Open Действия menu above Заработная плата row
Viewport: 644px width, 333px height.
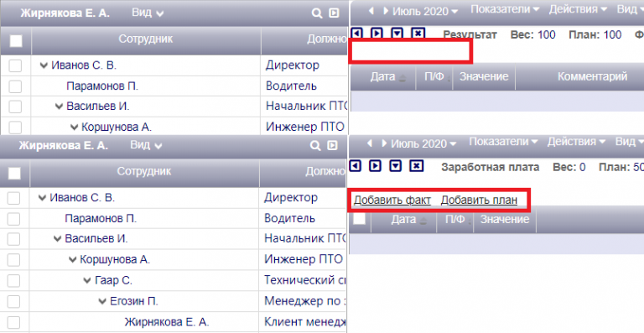(x=576, y=142)
